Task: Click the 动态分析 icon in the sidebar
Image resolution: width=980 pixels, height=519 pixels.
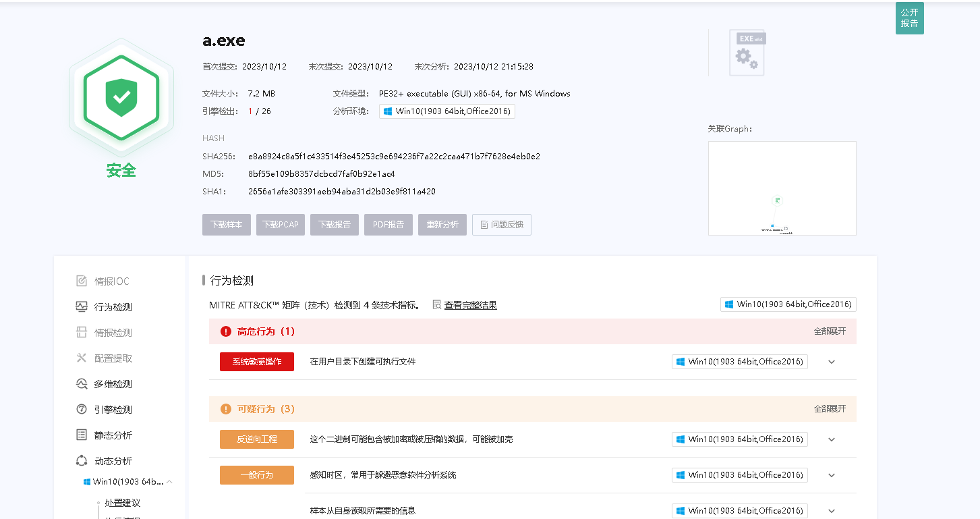Action: click(x=82, y=461)
